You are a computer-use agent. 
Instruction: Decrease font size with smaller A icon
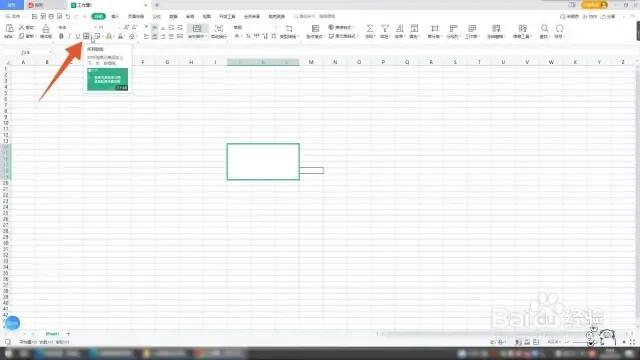click(134, 27)
